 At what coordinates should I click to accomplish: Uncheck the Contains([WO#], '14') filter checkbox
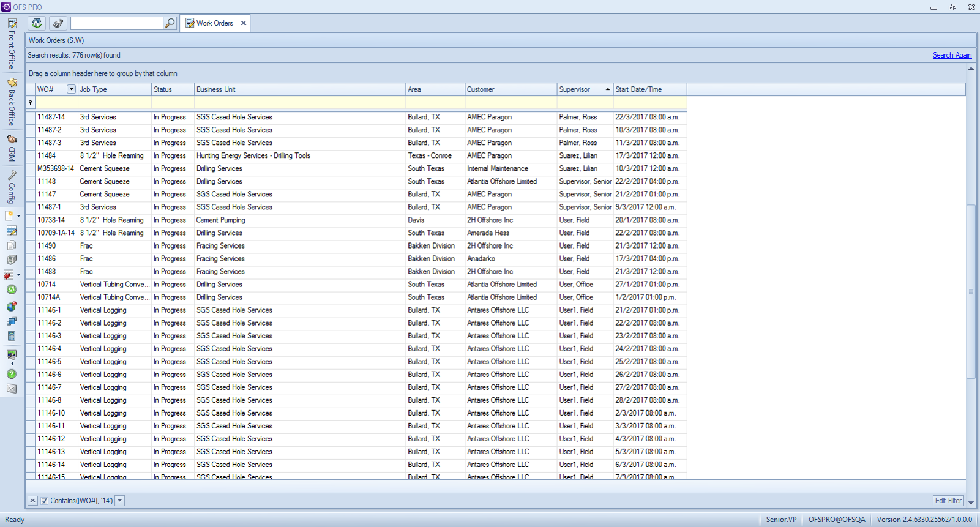44,501
